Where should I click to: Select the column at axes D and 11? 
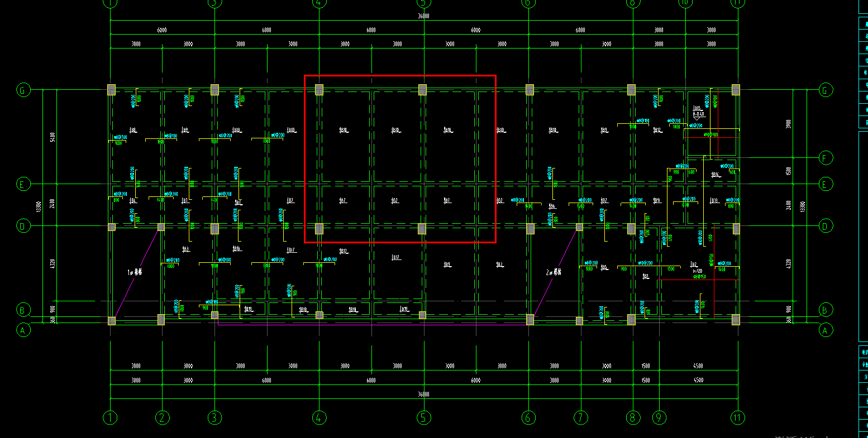[x=736, y=229]
